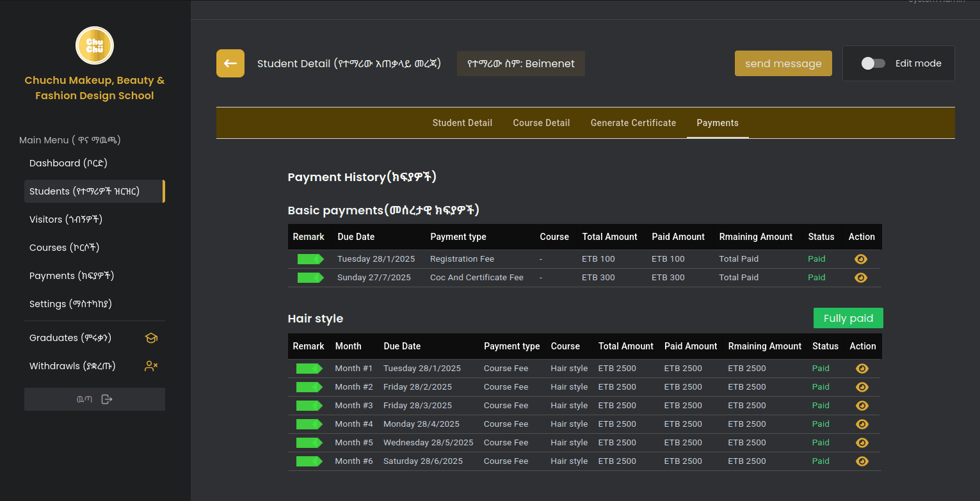Click 'Rmaining Amount' header in Hair style table
Viewport: 980px width, 501px height.
click(x=764, y=346)
